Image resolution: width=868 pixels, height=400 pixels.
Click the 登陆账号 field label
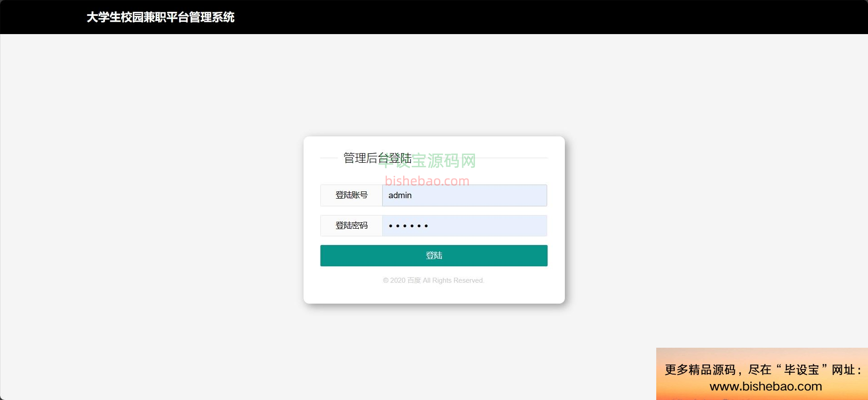tap(351, 195)
